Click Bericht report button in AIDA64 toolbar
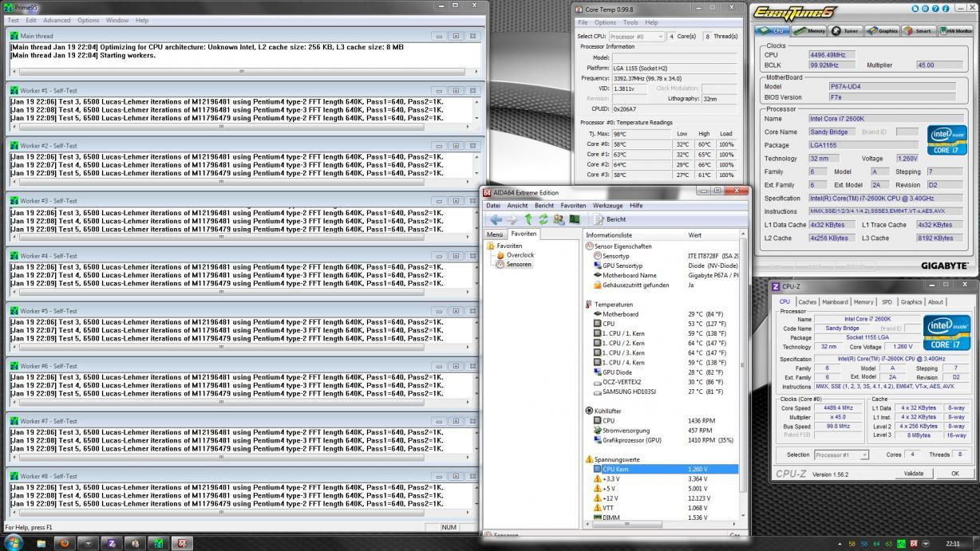980x551 pixels. tap(611, 219)
